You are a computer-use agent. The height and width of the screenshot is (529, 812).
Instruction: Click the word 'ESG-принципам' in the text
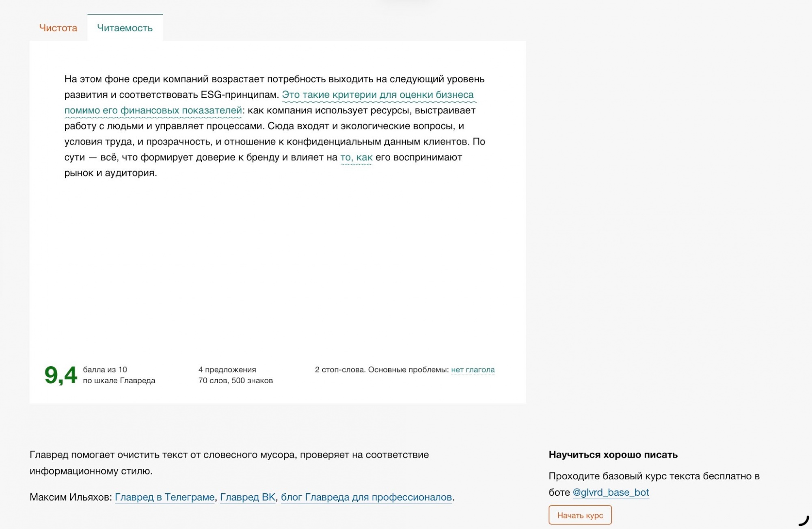click(x=240, y=95)
